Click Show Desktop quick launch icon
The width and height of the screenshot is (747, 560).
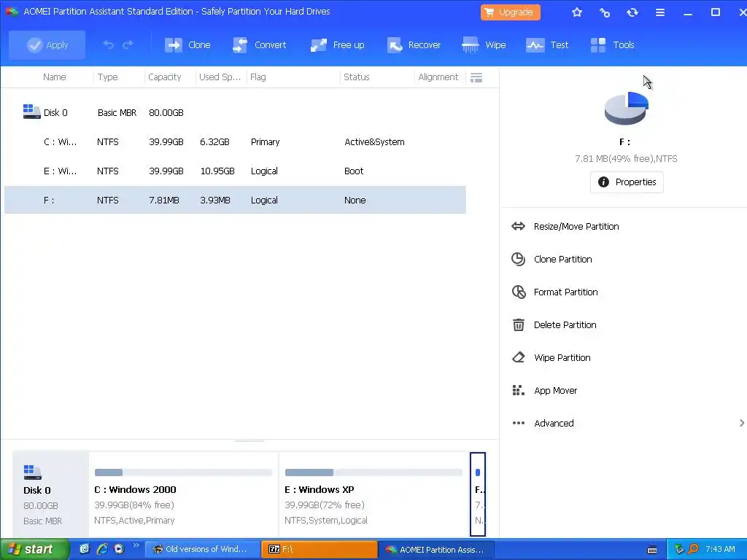[x=85, y=549]
